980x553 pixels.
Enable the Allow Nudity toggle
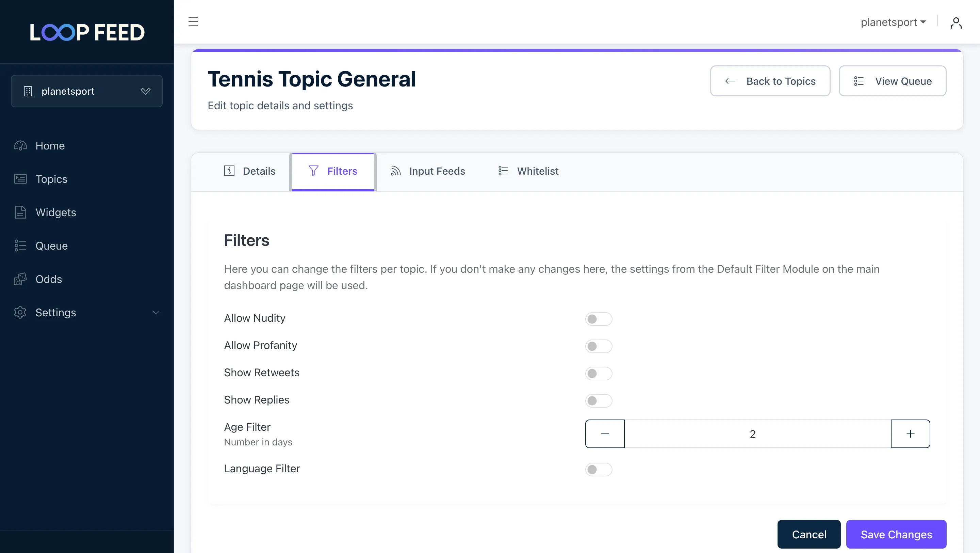599,319
